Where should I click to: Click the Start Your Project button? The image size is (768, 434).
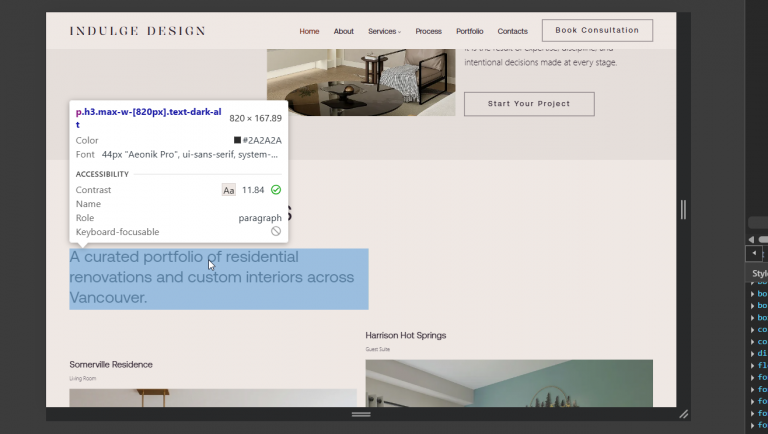pos(529,104)
